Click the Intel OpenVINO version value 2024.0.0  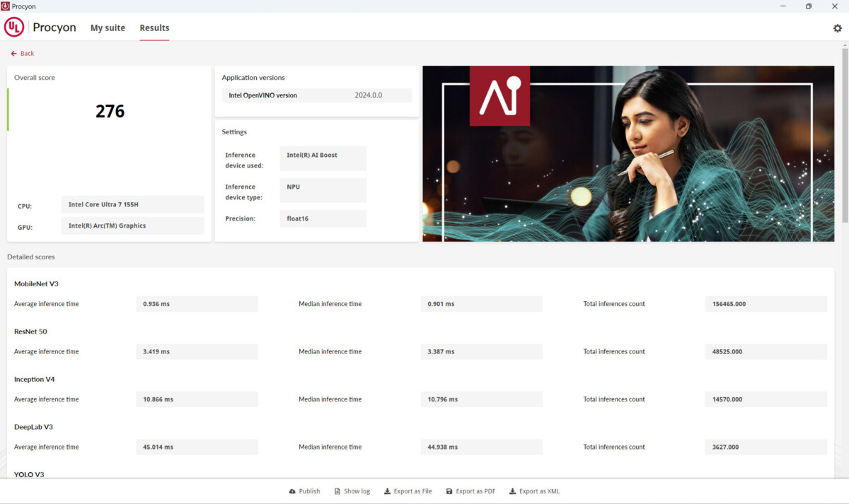coord(368,95)
